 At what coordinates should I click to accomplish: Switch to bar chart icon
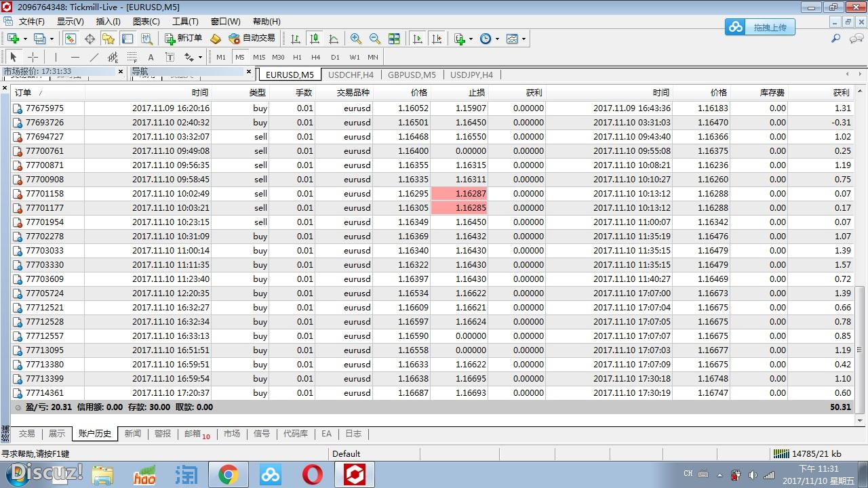(296, 39)
